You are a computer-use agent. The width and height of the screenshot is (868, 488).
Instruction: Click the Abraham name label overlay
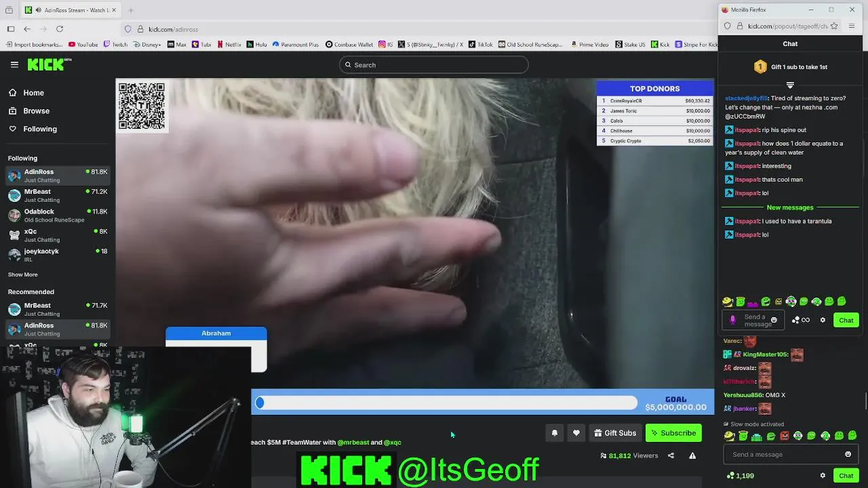[x=216, y=333]
